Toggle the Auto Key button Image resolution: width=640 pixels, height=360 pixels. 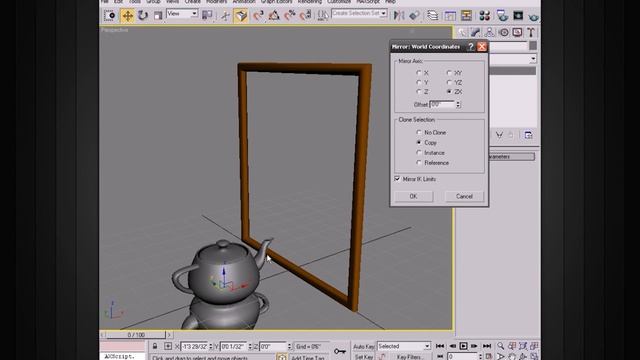click(364, 347)
